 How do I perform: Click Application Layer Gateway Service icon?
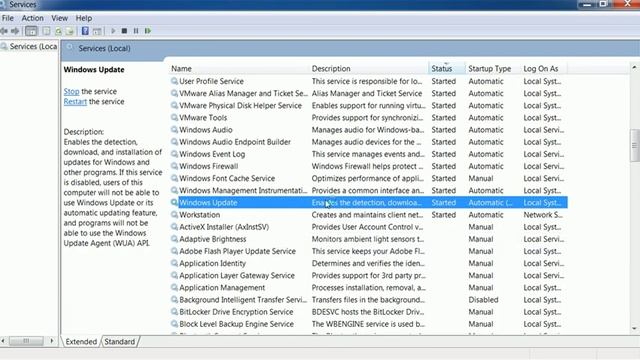click(x=174, y=276)
